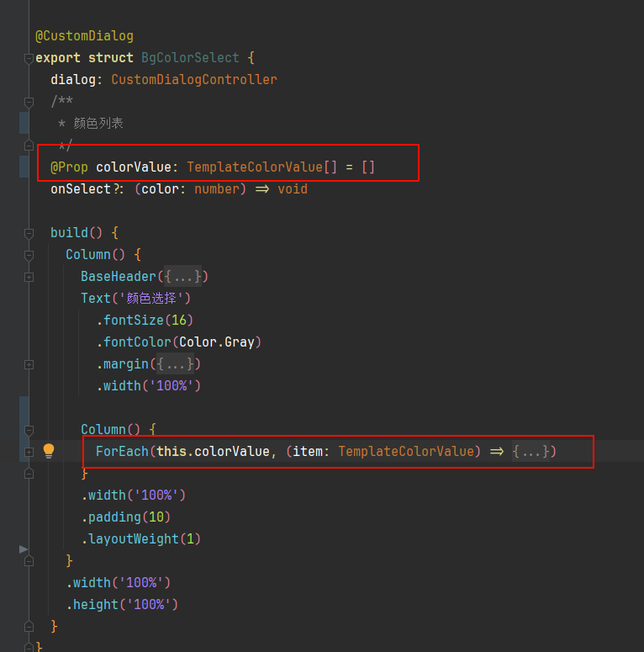The image size is (644, 652).
Task: Click the .height('100%') call
Action: coord(122,605)
